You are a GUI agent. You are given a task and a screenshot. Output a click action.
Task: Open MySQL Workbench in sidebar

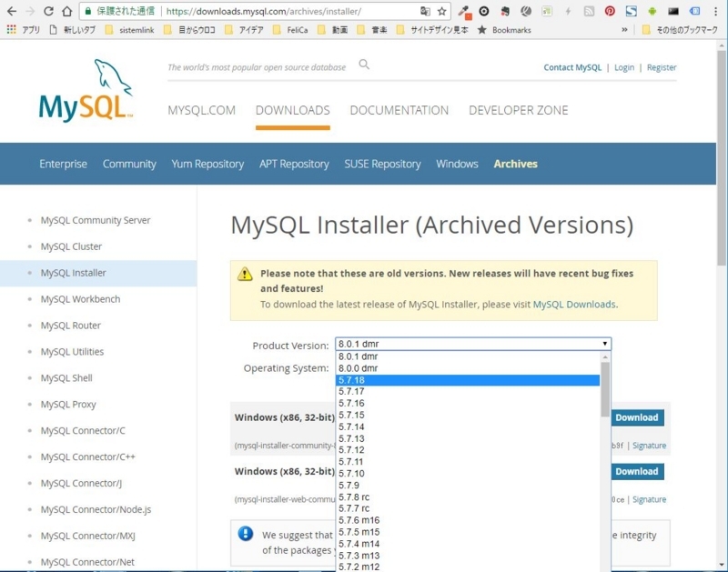(80, 299)
